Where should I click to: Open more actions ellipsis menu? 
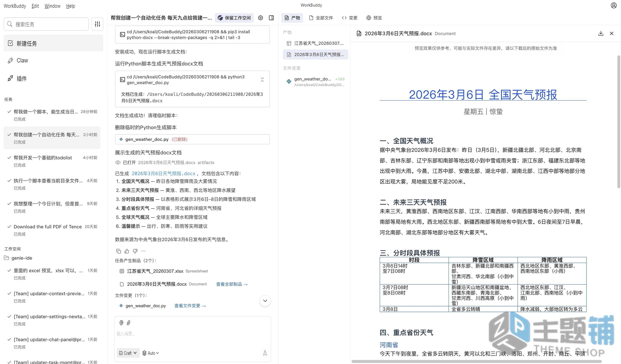point(143,251)
